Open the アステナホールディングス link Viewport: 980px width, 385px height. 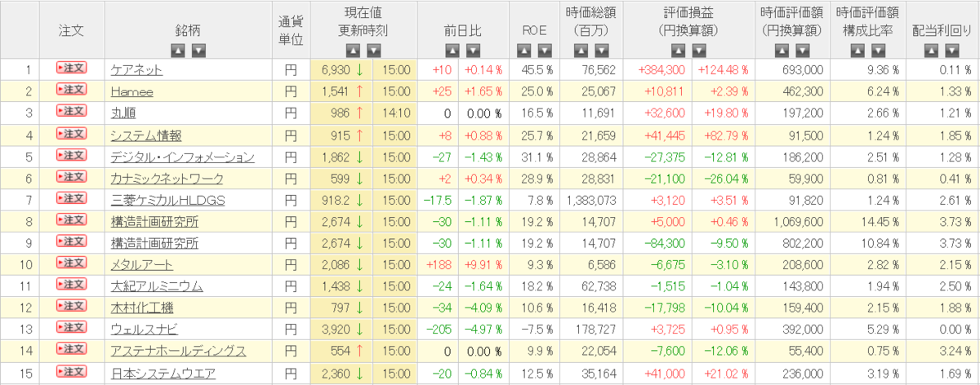(178, 352)
